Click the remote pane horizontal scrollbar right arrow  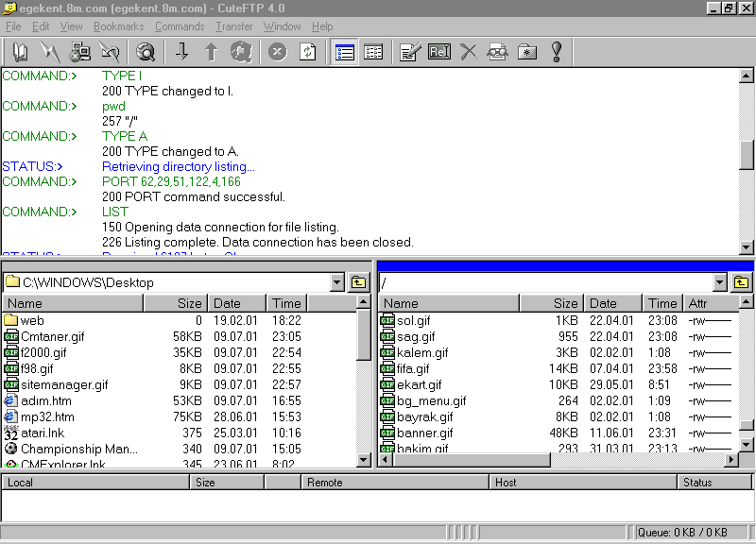click(x=730, y=460)
